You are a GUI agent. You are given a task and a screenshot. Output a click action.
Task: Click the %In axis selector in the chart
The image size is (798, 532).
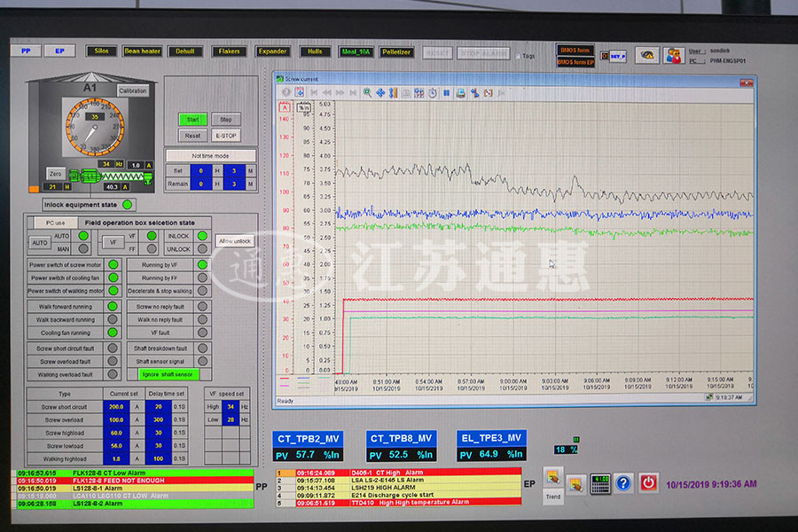pos(304,106)
